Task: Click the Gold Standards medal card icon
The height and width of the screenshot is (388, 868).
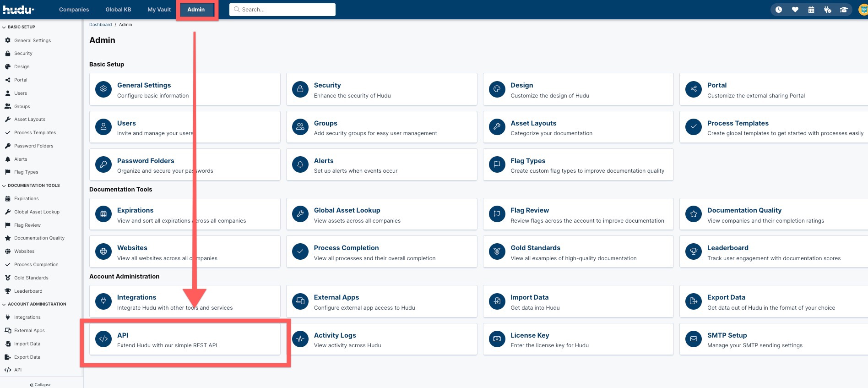Action: 497,251
